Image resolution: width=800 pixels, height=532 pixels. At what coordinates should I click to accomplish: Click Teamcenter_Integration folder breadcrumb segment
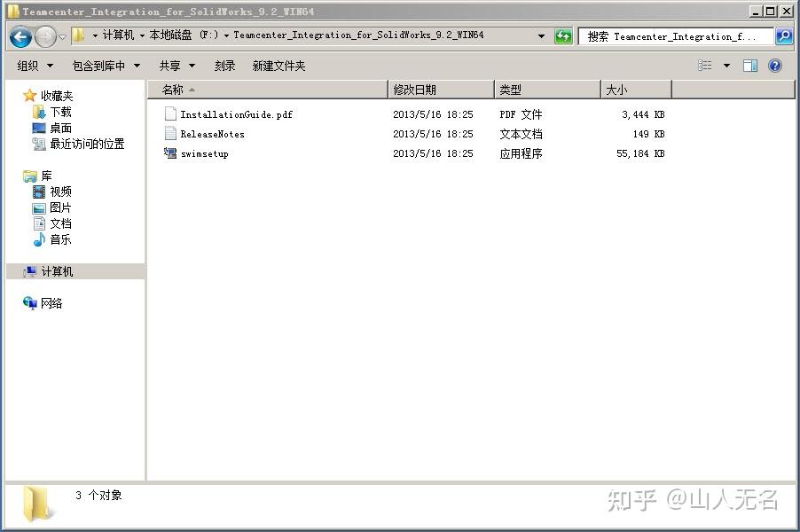[x=358, y=35]
